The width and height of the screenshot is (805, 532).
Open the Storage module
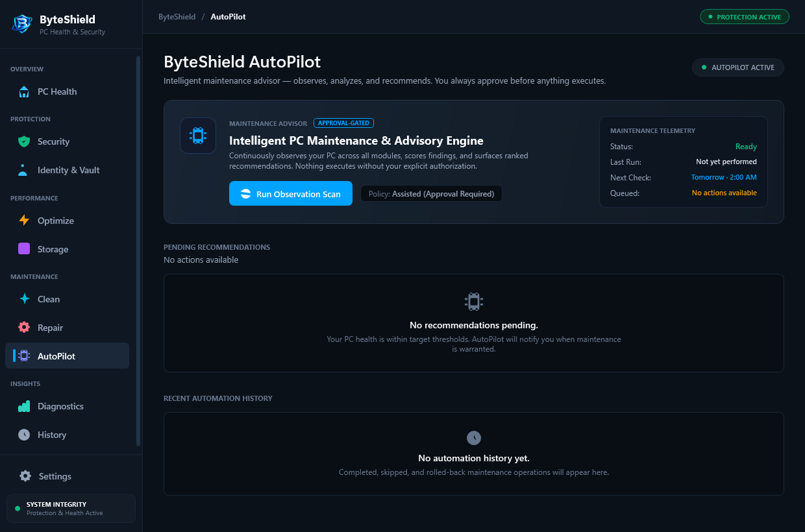68,249
